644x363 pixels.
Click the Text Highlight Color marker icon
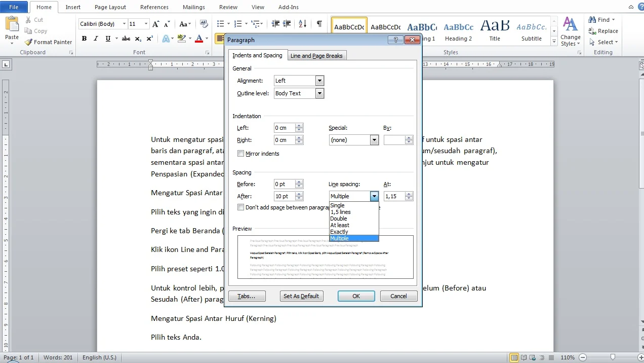click(x=182, y=39)
